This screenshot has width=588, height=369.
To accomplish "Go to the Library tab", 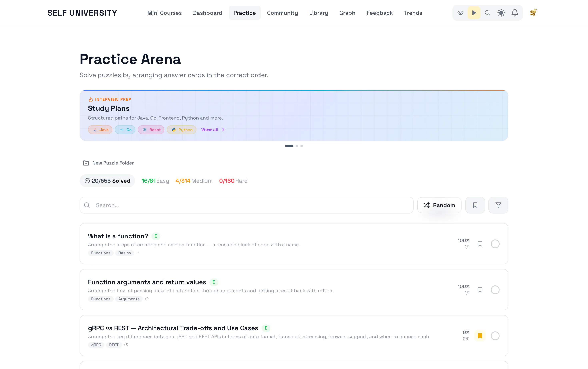I will tap(319, 13).
